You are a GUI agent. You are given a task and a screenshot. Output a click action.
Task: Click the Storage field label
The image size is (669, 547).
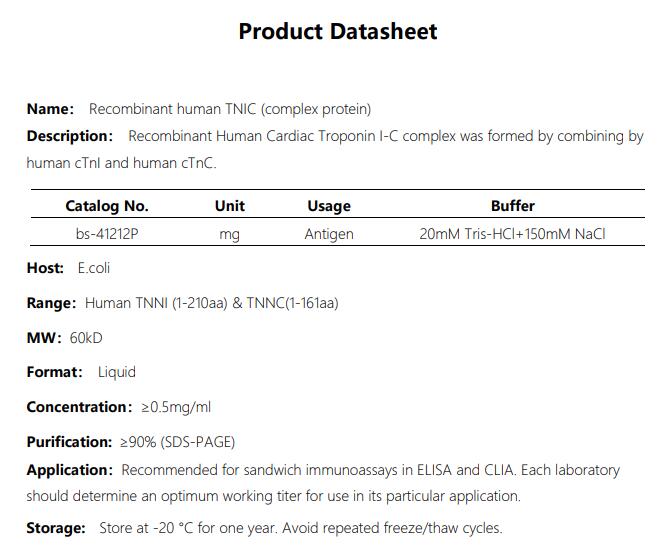click(57, 528)
